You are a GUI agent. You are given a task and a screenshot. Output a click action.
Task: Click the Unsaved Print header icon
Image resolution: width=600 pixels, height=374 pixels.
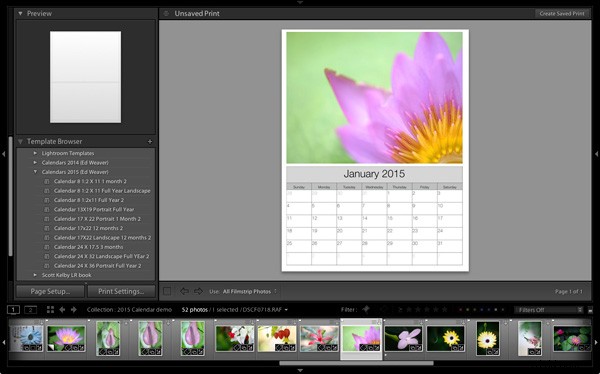pos(166,13)
